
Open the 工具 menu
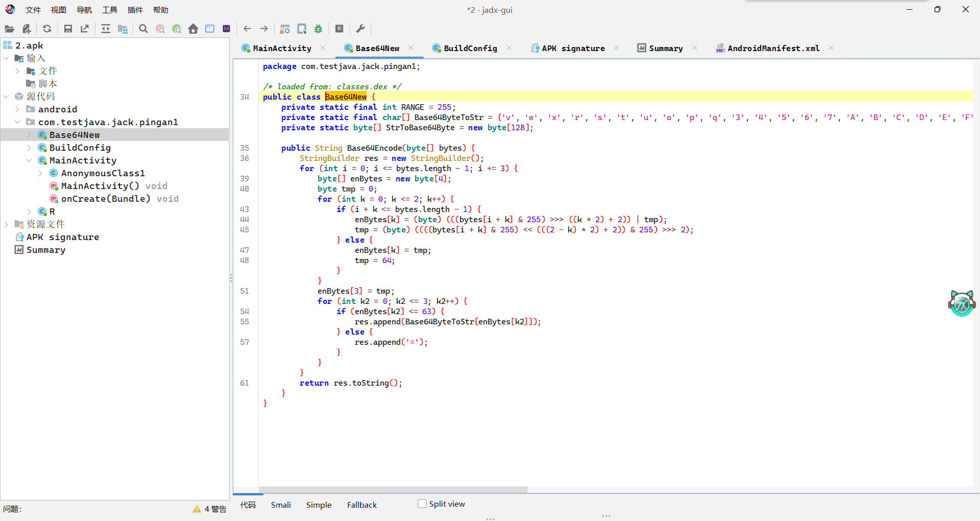click(x=109, y=10)
